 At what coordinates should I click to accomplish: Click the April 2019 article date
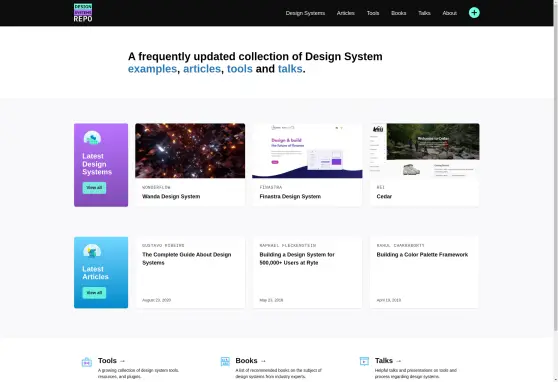pos(389,300)
